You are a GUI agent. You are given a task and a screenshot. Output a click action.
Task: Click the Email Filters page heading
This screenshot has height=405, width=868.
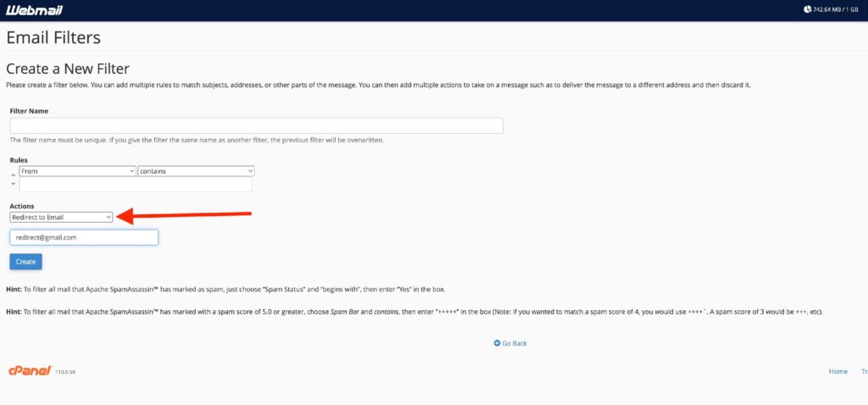(53, 38)
